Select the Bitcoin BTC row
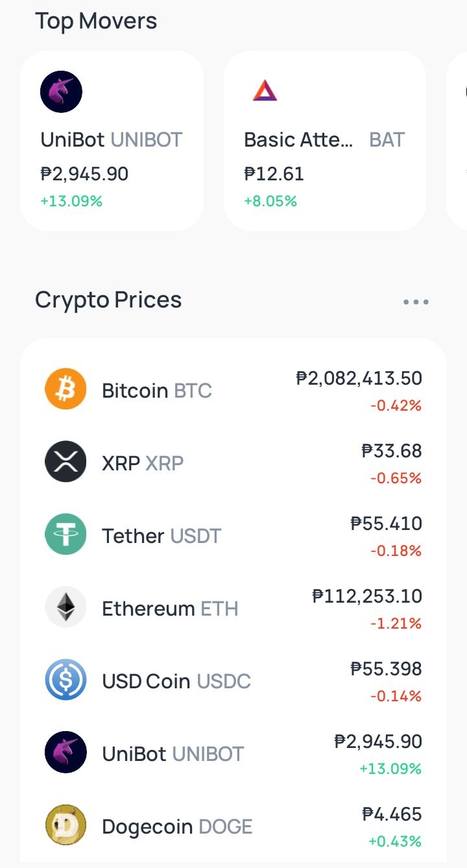467x868 pixels. click(233, 391)
